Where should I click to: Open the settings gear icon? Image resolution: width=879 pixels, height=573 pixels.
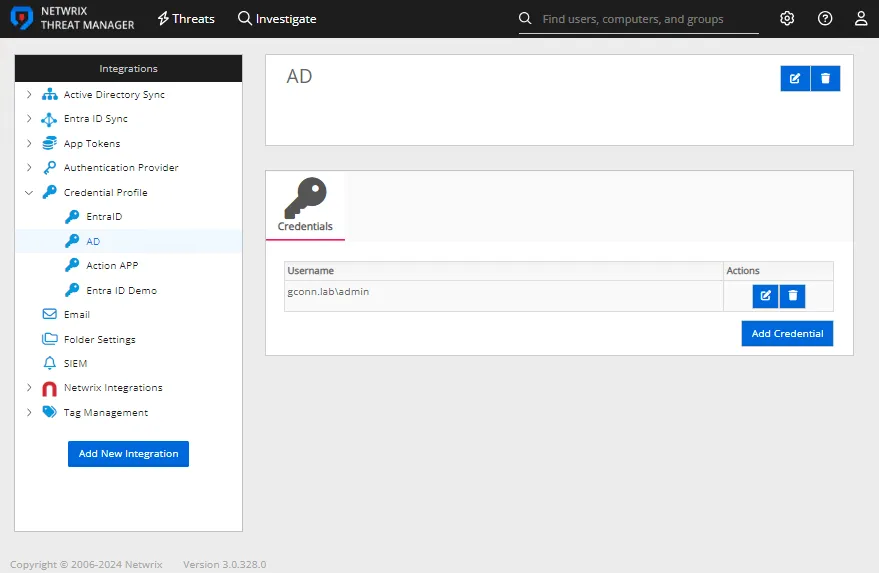(787, 19)
